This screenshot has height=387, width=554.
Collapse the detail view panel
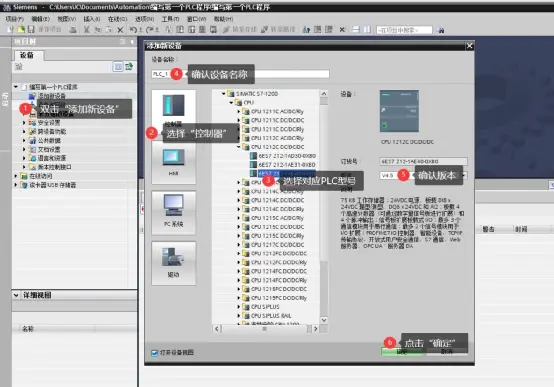coord(16,295)
